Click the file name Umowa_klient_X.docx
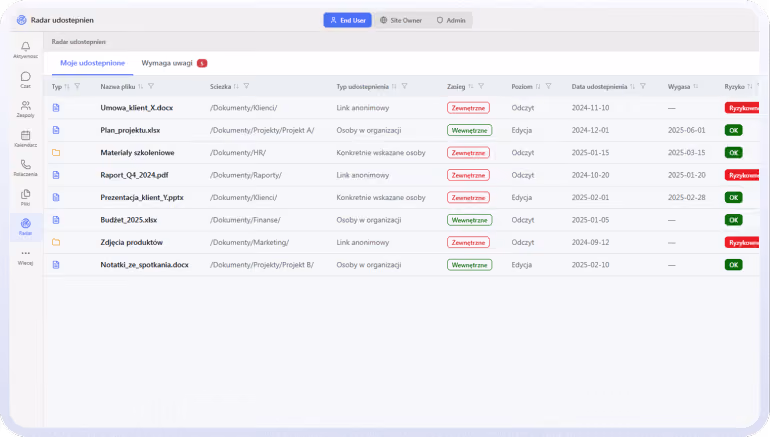The image size is (770, 437). [137, 108]
